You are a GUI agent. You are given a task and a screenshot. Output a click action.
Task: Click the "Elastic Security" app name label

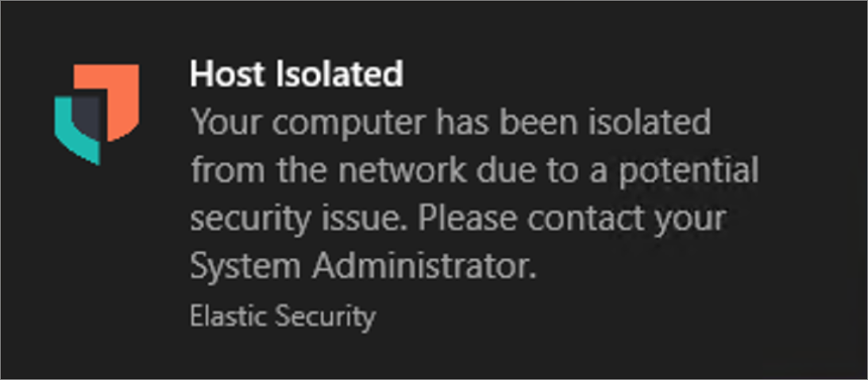(282, 317)
